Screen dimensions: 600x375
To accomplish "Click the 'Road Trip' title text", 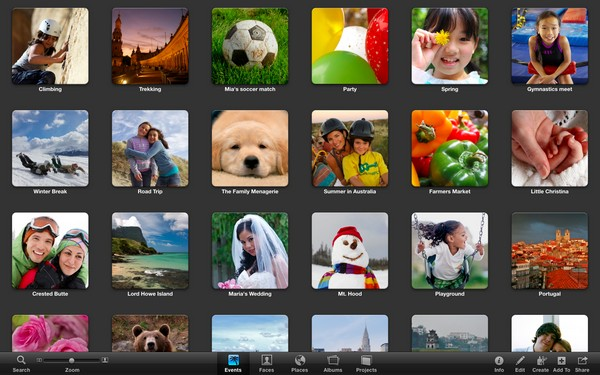I will (150, 191).
